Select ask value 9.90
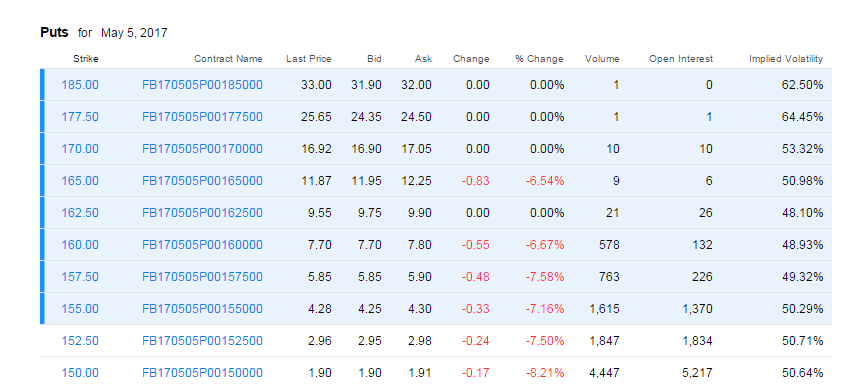 pyautogui.click(x=420, y=213)
